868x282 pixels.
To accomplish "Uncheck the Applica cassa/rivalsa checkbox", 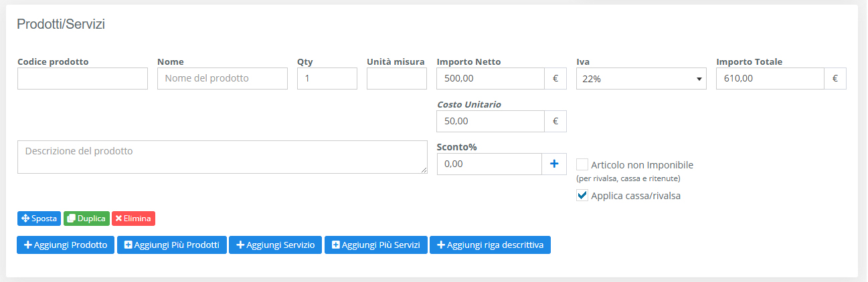I will [x=582, y=196].
